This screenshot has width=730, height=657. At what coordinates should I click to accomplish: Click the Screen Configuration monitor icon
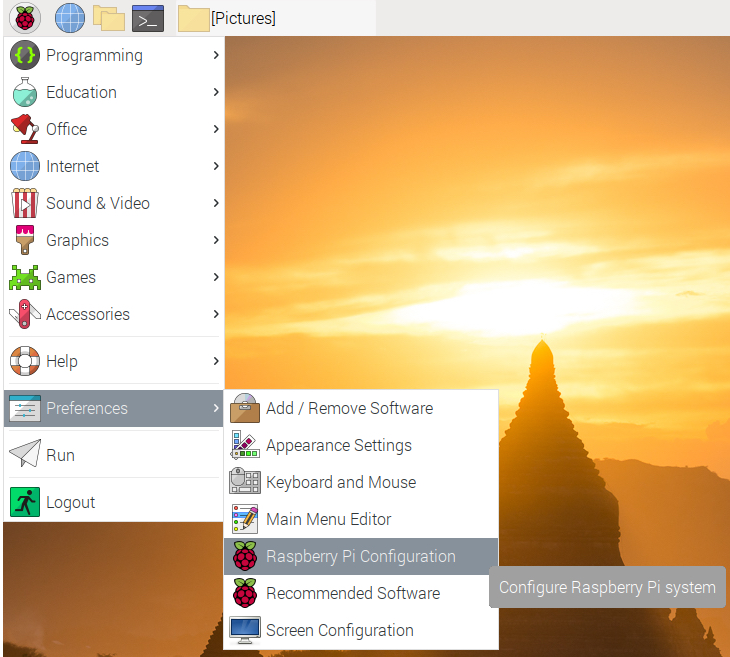point(245,630)
